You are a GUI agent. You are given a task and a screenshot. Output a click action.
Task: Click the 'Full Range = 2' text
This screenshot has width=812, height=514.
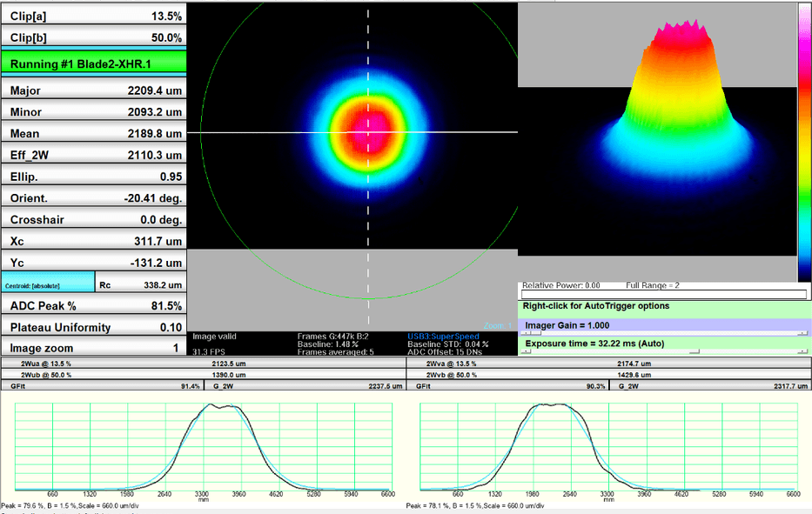pos(653,285)
